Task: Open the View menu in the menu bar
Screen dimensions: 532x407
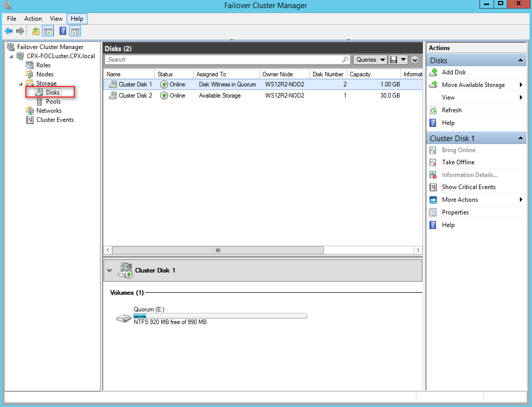Action: (56, 19)
